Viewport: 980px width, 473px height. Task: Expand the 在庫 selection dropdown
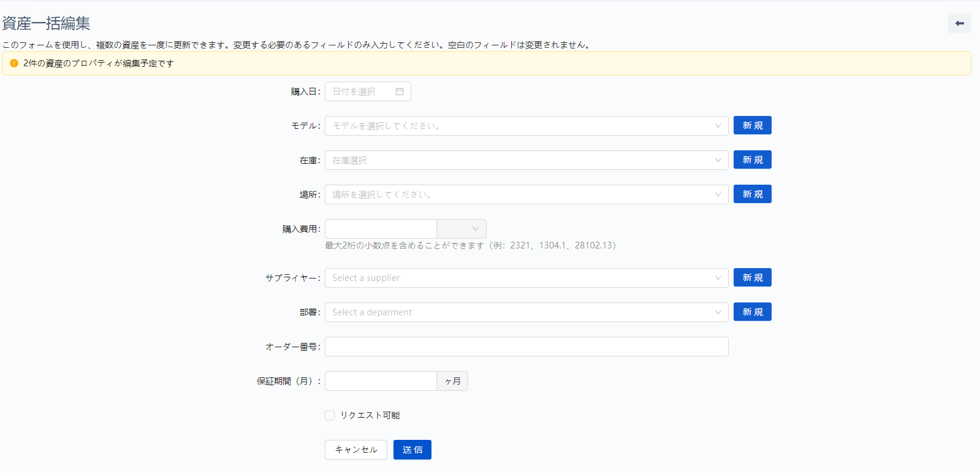526,160
